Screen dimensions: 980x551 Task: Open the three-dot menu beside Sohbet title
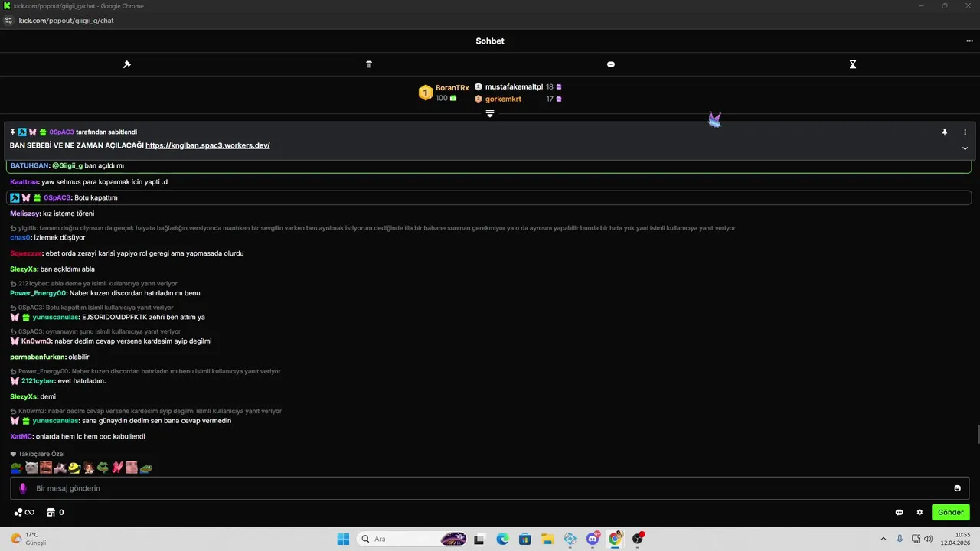(x=969, y=41)
